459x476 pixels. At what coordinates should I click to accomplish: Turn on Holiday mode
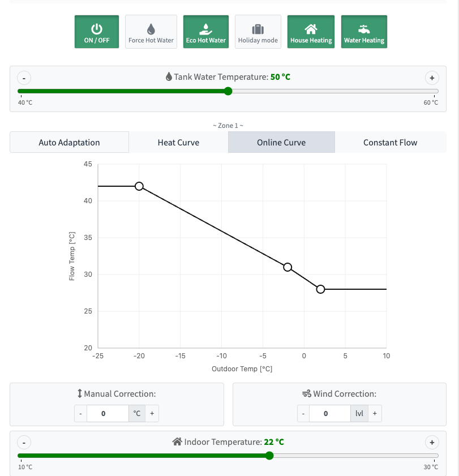(x=258, y=32)
